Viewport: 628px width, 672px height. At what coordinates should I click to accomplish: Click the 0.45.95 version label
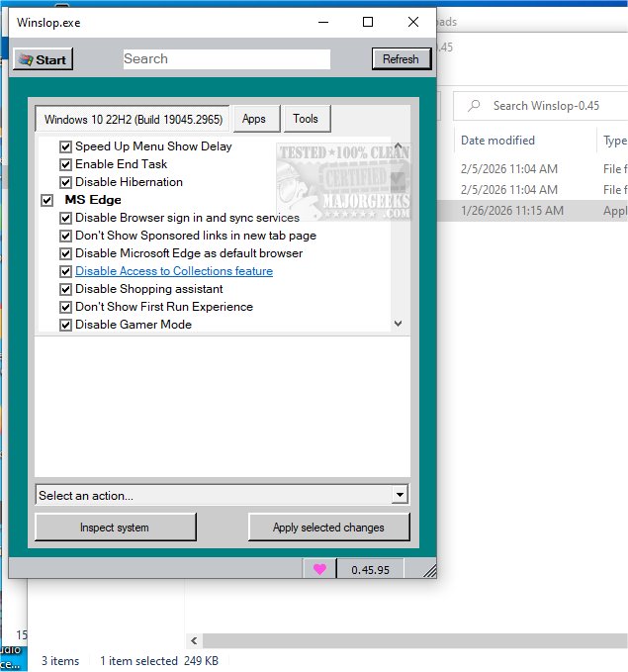point(370,570)
